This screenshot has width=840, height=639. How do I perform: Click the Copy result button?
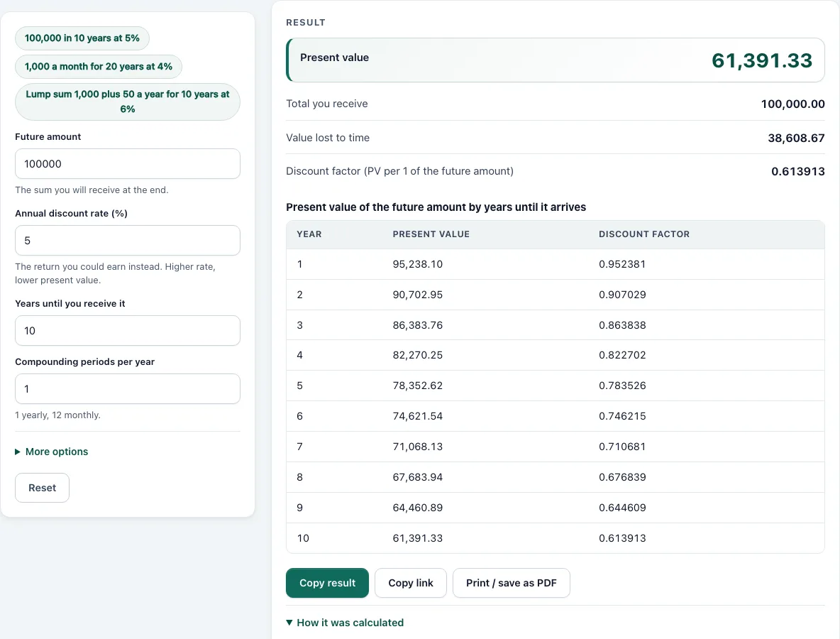point(327,583)
